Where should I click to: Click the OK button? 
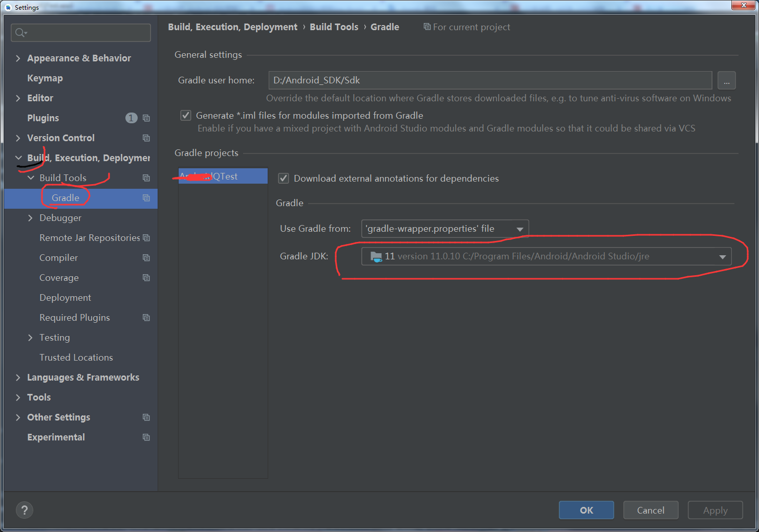click(x=587, y=510)
